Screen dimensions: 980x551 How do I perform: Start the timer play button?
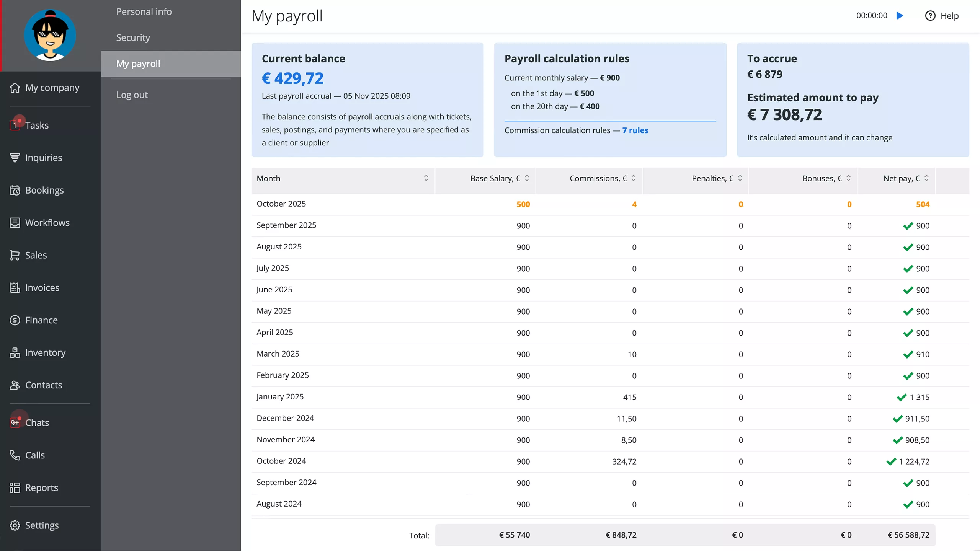900,16
